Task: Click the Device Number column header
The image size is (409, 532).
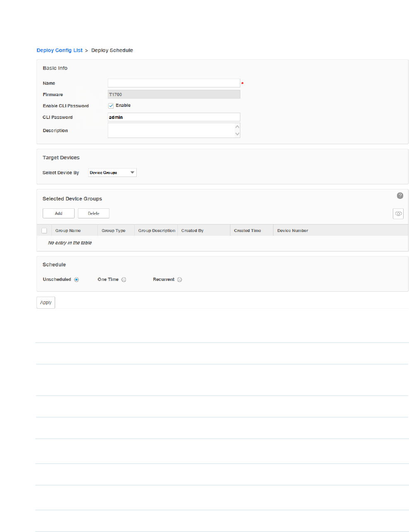Action: (293, 231)
